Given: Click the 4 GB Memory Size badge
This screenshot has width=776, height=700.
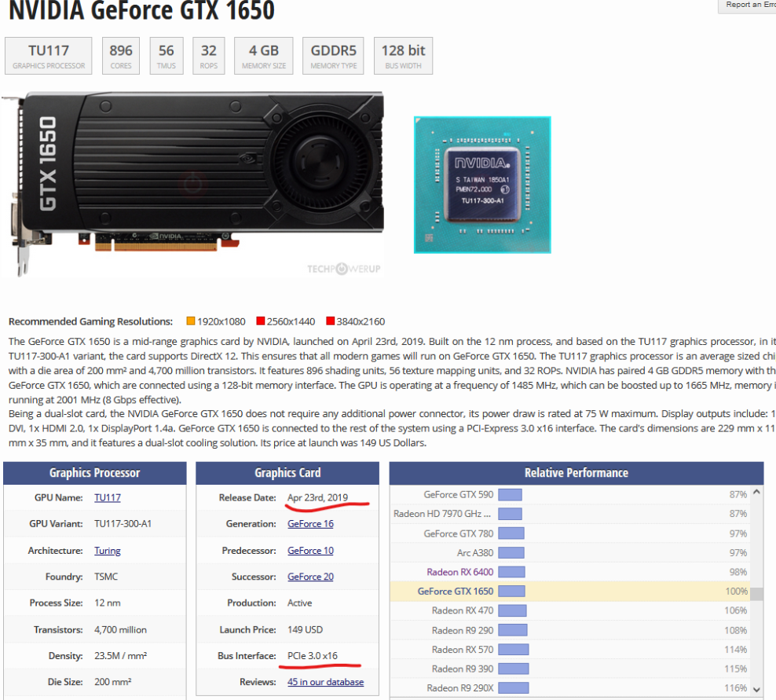Looking at the screenshot, I should pos(264,56).
